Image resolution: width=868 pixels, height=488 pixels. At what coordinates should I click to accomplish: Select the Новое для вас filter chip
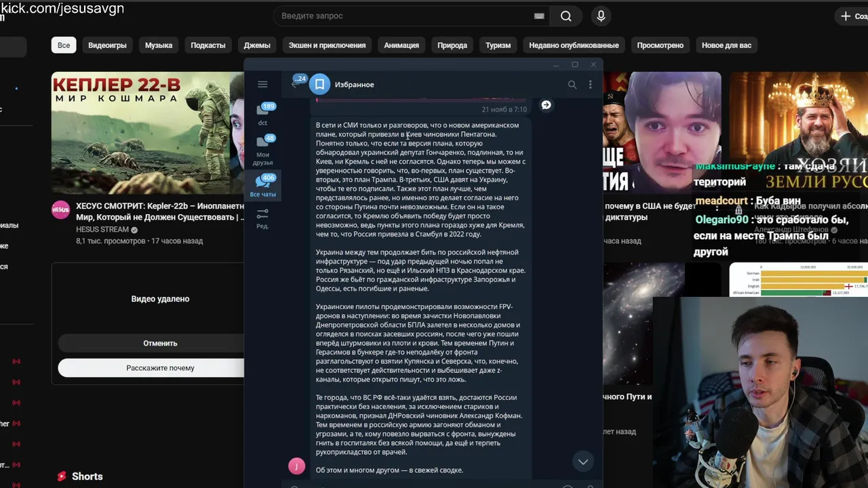tap(727, 45)
